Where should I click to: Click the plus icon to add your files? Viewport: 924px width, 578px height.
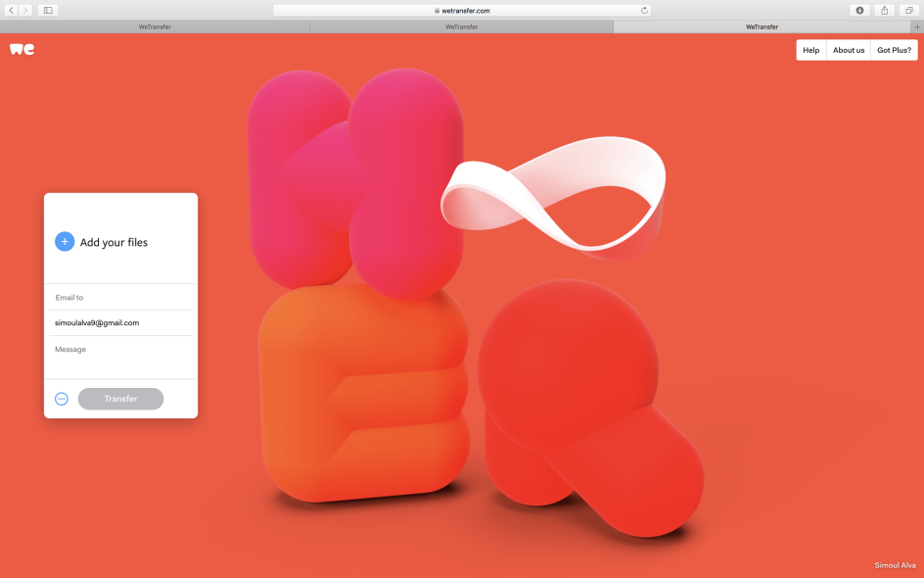pyautogui.click(x=64, y=241)
